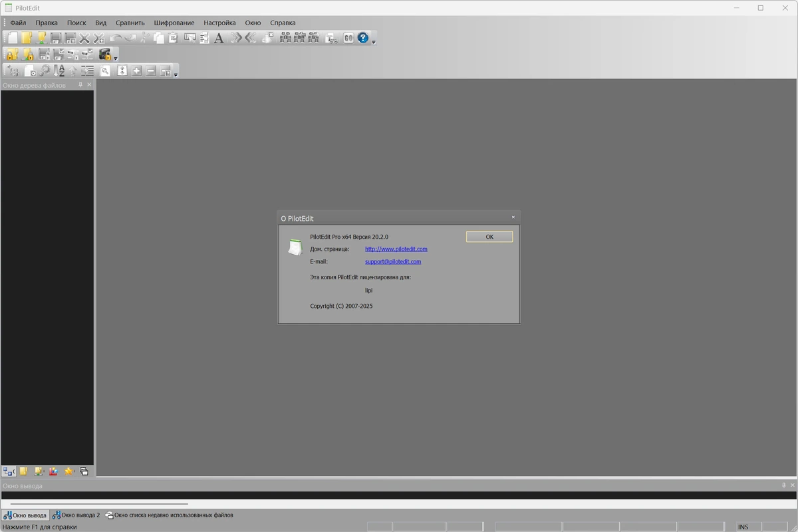Open the http://www.pilotedit.com link
Screen dimensions: 798x532
396,249
